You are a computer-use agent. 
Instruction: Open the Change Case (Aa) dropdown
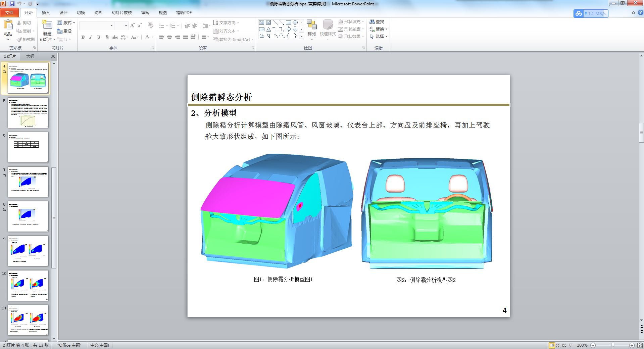135,37
